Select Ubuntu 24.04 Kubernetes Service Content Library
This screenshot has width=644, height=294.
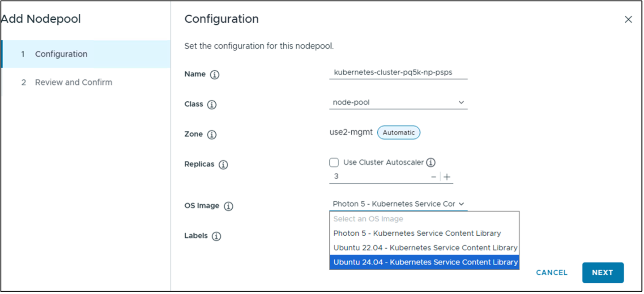point(425,262)
